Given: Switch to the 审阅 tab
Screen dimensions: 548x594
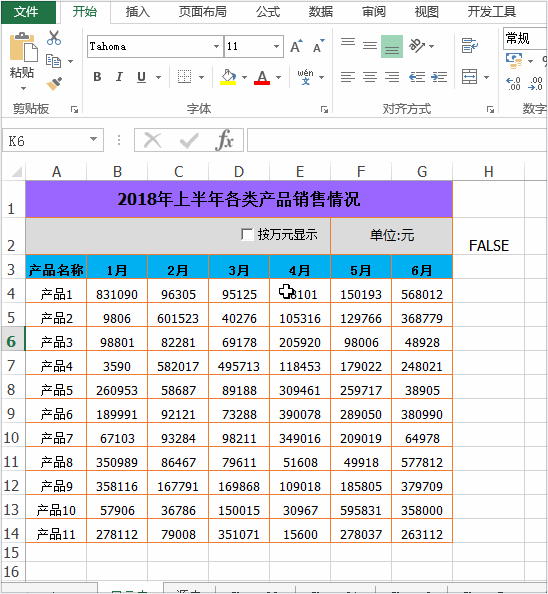Looking at the screenshot, I should 373,12.
